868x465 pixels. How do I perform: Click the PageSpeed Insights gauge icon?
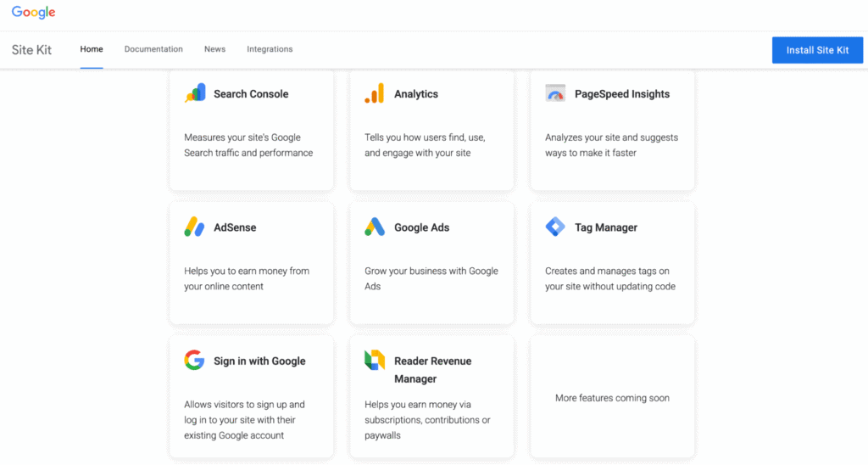555,93
